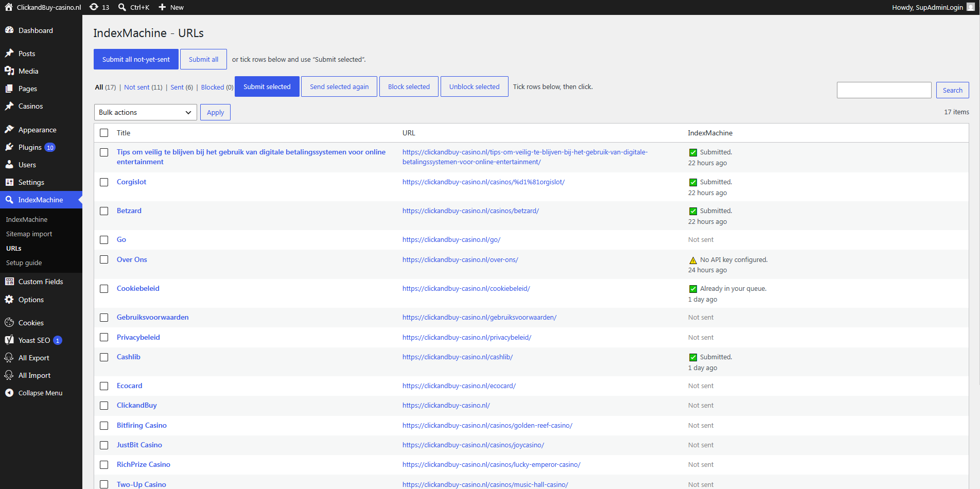Click the Cookies icon in sidebar

(9, 323)
